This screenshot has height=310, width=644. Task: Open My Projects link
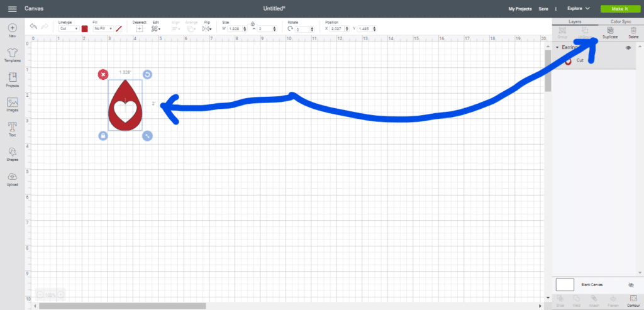click(x=519, y=9)
